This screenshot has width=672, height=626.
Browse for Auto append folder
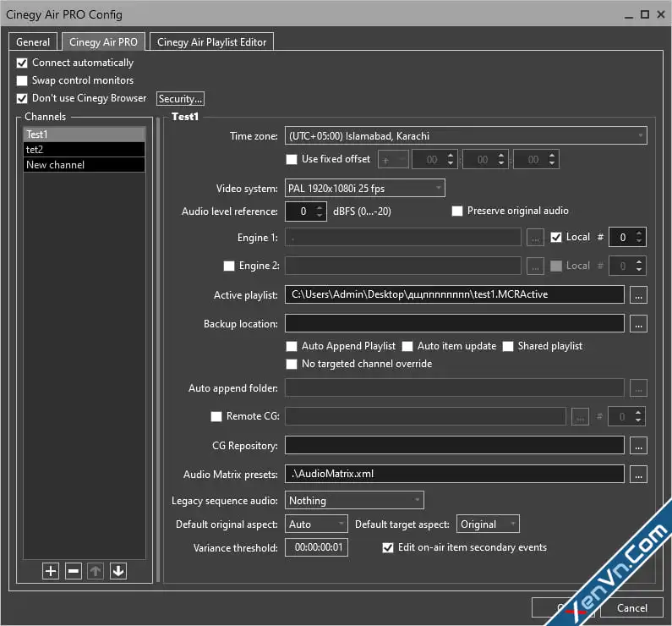638,388
